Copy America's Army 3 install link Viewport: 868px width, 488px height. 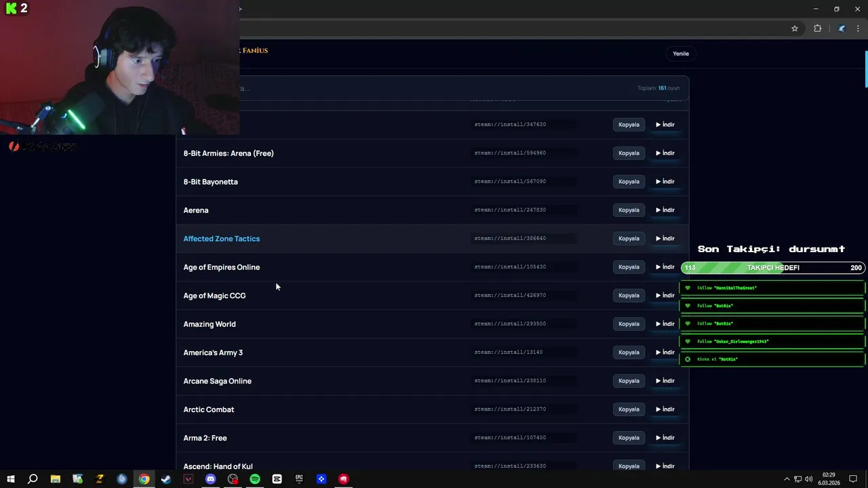tap(629, 352)
